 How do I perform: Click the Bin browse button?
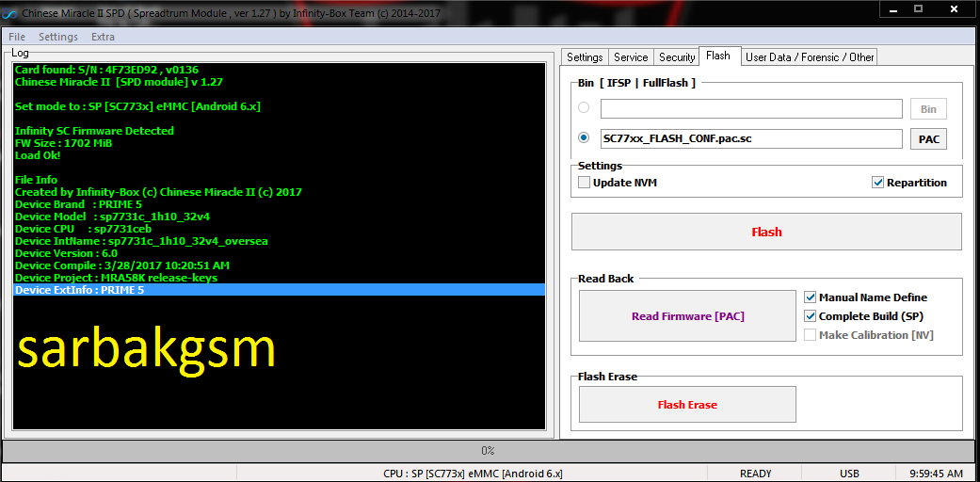click(928, 109)
